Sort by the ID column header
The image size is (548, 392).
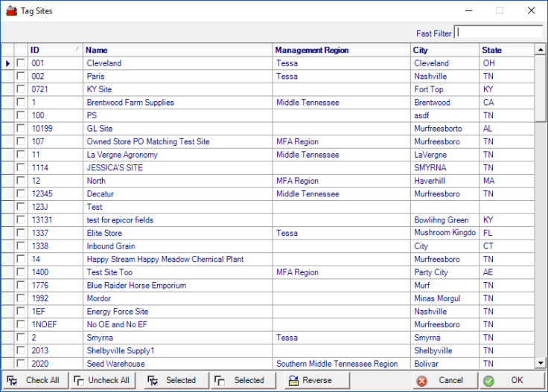[55, 51]
